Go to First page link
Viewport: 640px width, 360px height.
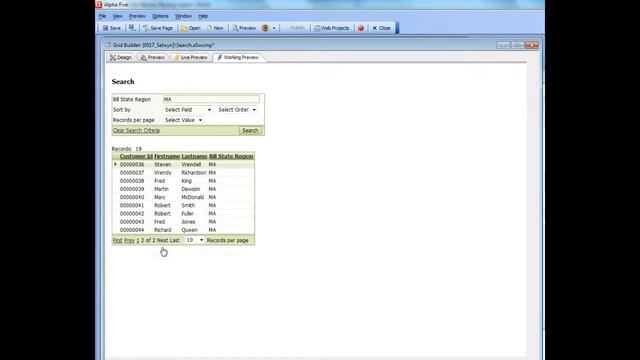pos(118,240)
